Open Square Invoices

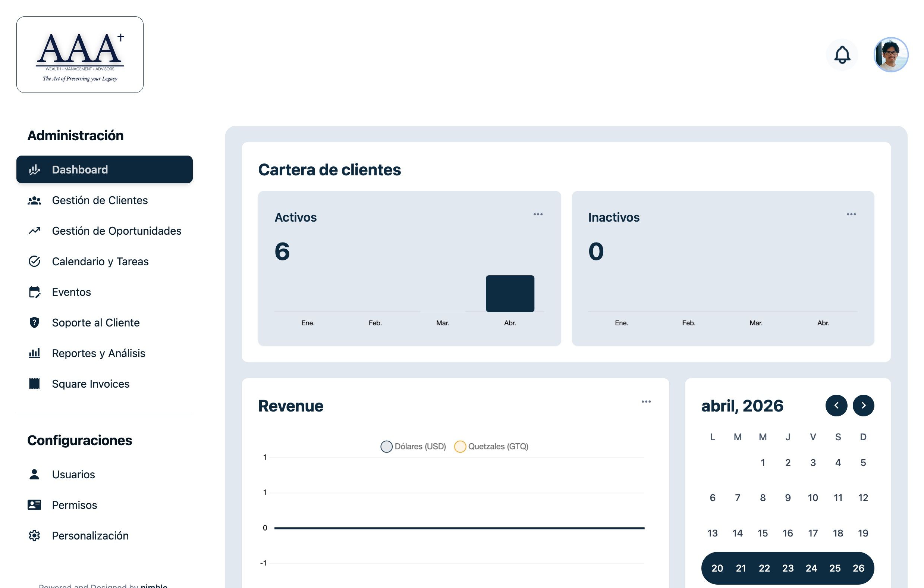104,384
